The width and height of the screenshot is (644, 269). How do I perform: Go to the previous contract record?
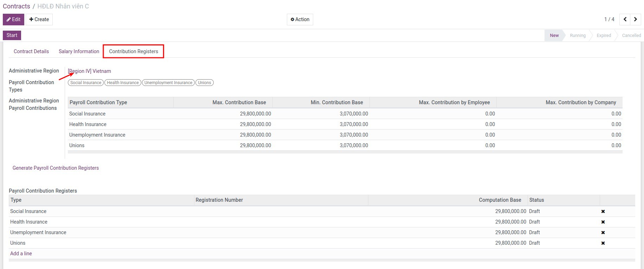[625, 19]
